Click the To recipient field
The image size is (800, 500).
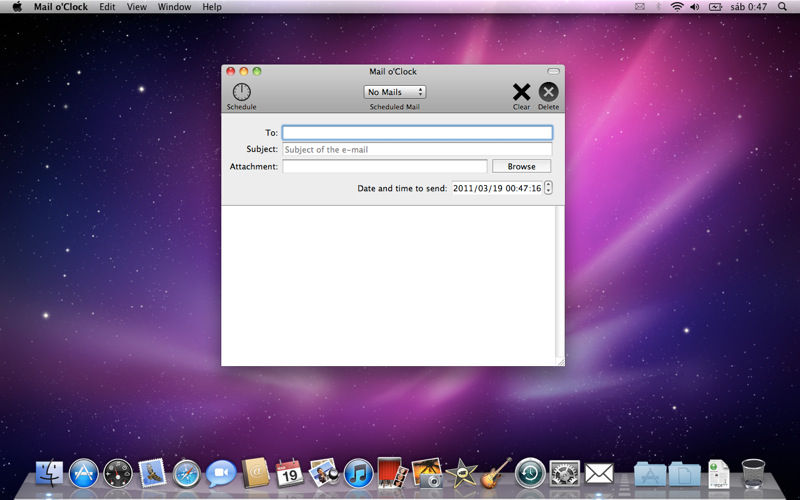(416, 132)
